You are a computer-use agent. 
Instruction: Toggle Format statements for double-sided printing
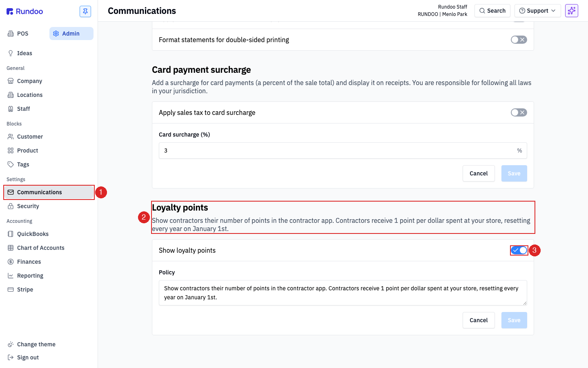coord(519,40)
